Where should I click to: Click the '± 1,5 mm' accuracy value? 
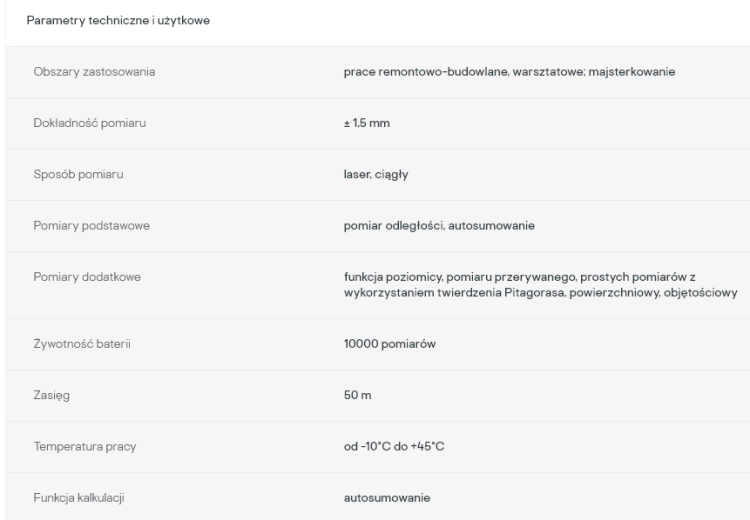(367, 123)
